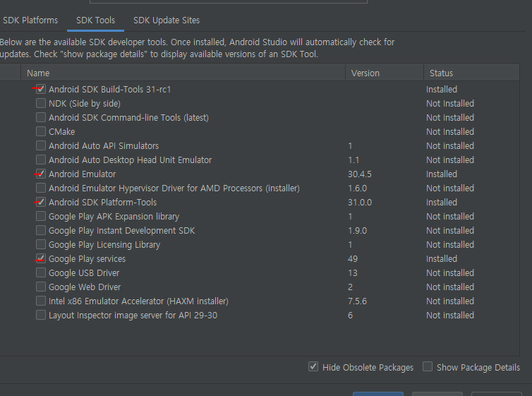Check Google Play APK Expansion library checkbox
Screen dimensions: 532x396
pyautogui.click(x=41, y=216)
